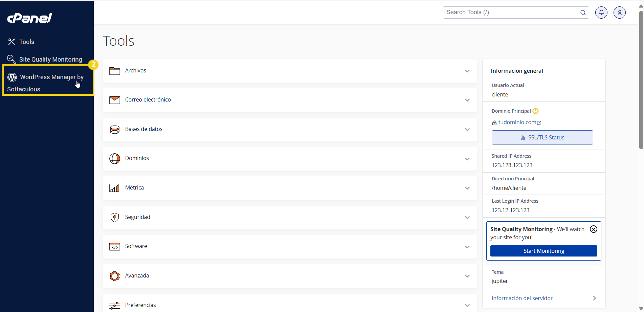Click the SSL/TLS Status button
The width and height of the screenshot is (644, 312).
tap(542, 137)
